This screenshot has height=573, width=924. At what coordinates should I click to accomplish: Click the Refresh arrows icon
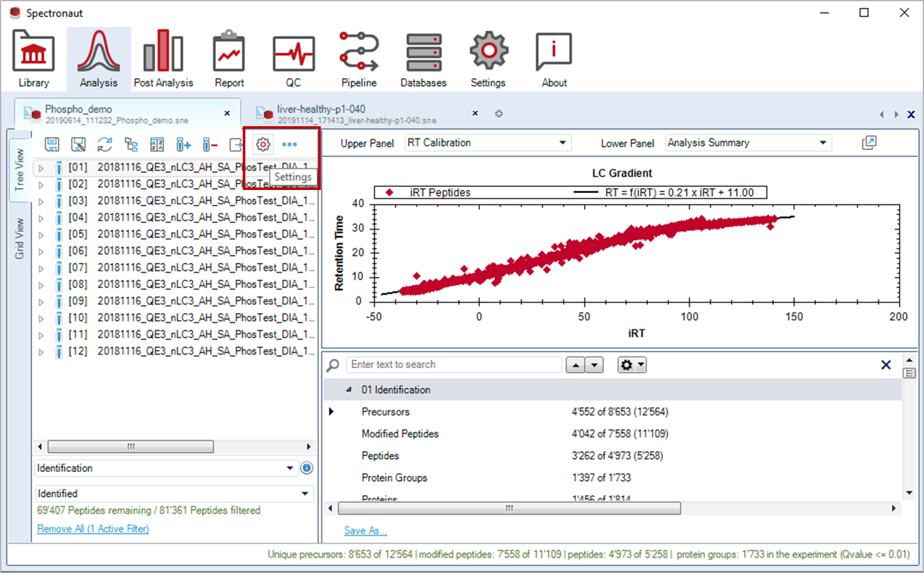(x=105, y=145)
